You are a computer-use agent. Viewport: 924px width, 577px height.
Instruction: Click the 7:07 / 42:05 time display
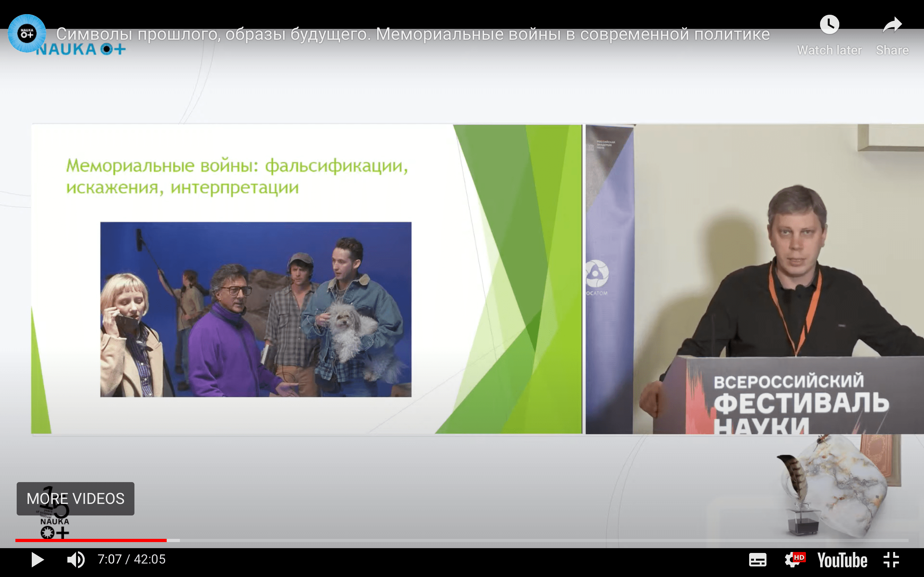pyautogui.click(x=131, y=559)
